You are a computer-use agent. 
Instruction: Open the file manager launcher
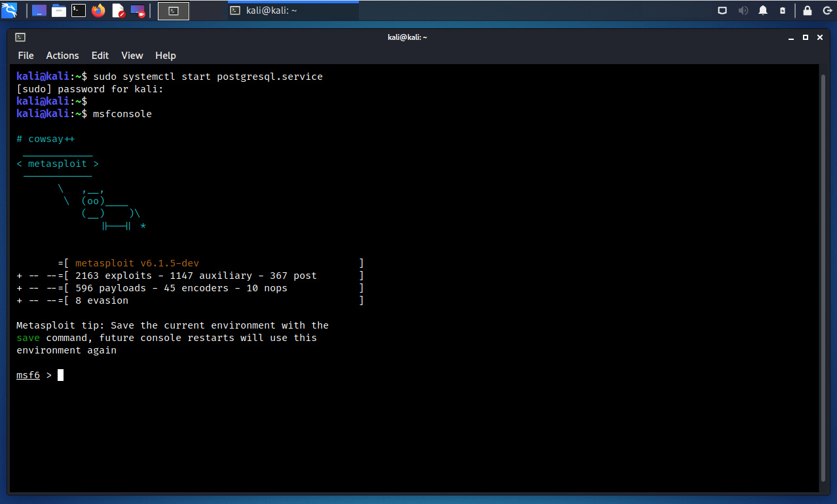click(59, 10)
